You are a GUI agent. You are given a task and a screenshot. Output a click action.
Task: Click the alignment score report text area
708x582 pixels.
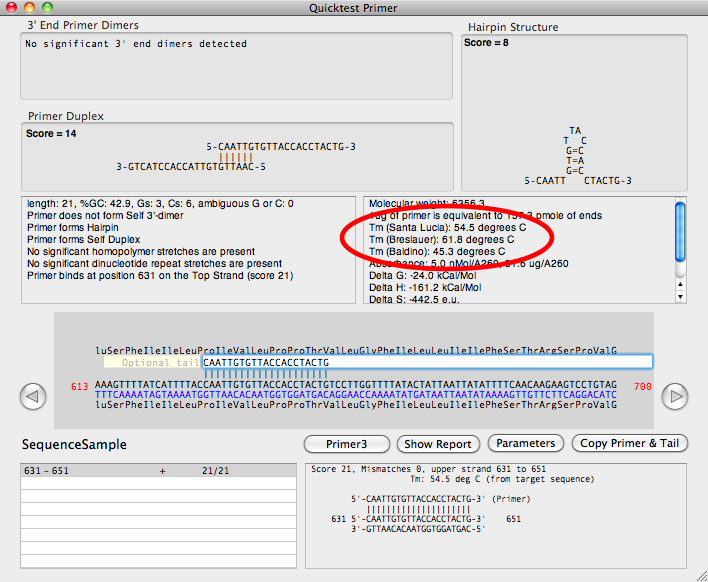point(495,515)
